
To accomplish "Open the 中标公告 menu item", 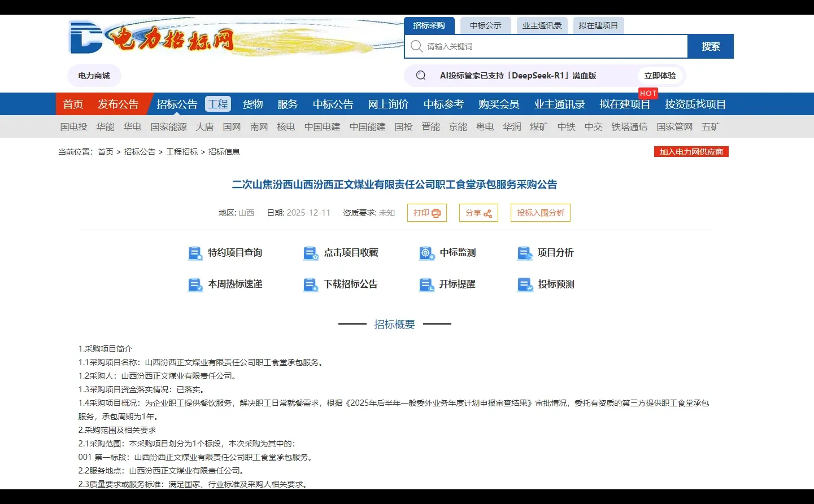I will tap(333, 104).
